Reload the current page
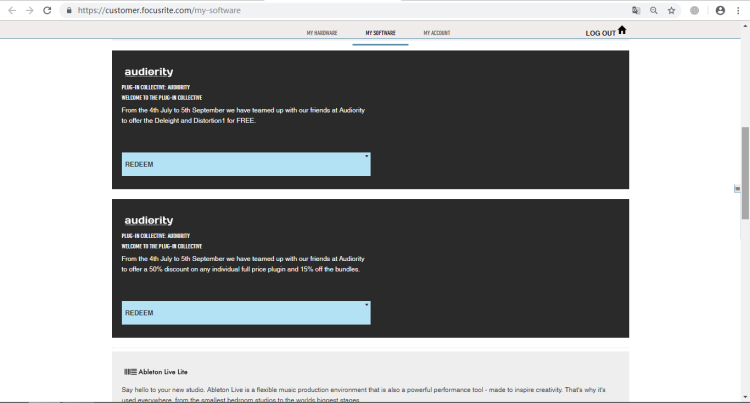Image resolution: width=750 pixels, height=403 pixels. point(47,10)
